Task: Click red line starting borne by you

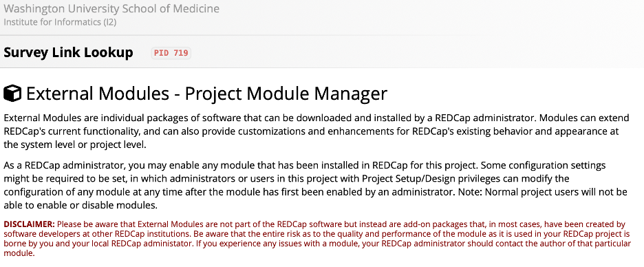Action: point(317,244)
